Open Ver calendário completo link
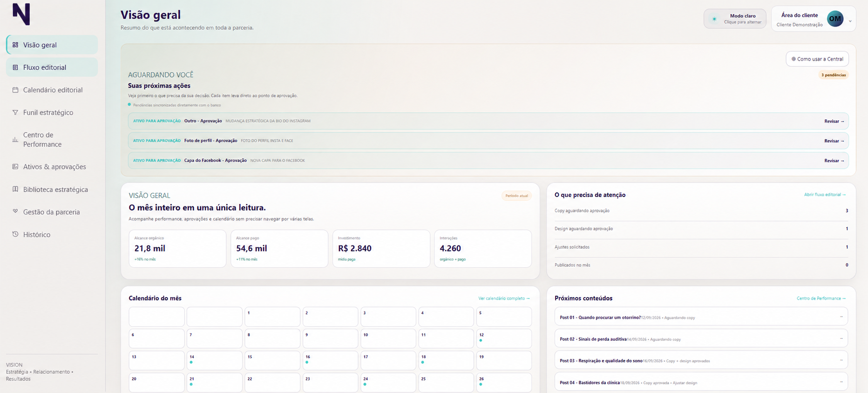This screenshot has height=393, width=868. [504, 298]
